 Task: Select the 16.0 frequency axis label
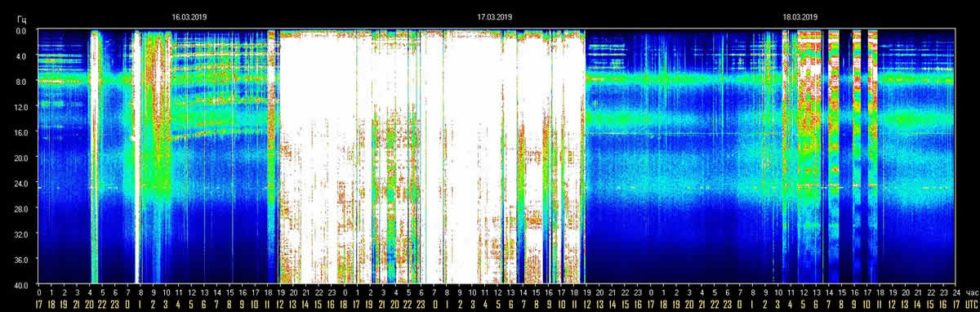click(x=20, y=132)
